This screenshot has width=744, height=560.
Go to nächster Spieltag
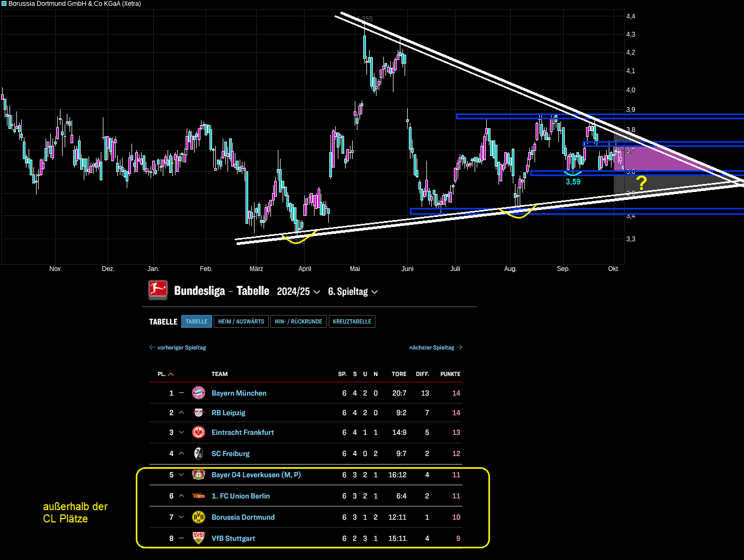(436, 347)
